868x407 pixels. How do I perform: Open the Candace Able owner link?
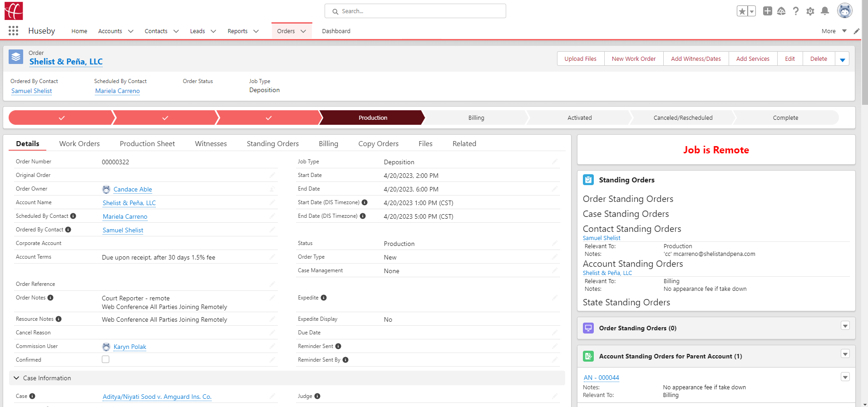(133, 189)
